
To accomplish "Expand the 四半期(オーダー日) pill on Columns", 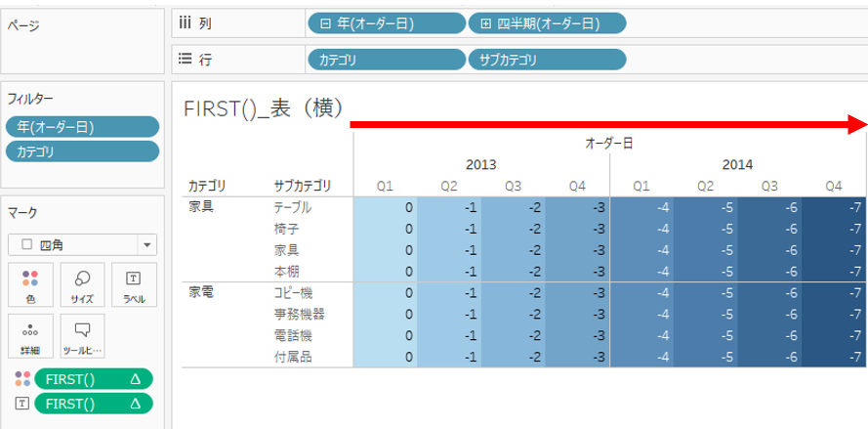I will pos(485,23).
